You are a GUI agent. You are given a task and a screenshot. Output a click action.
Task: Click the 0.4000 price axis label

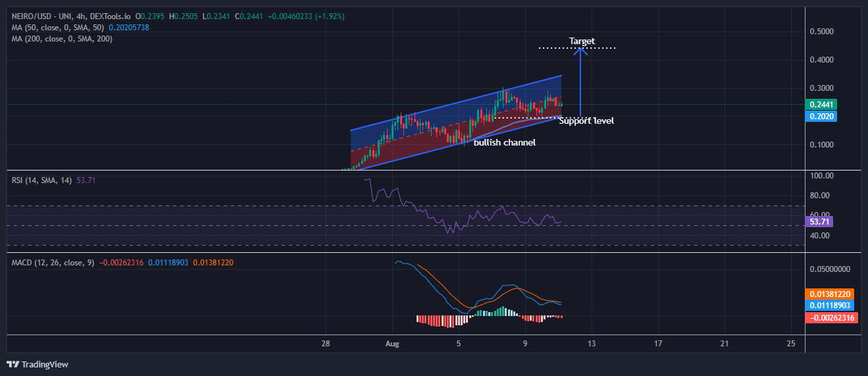pos(823,60)
